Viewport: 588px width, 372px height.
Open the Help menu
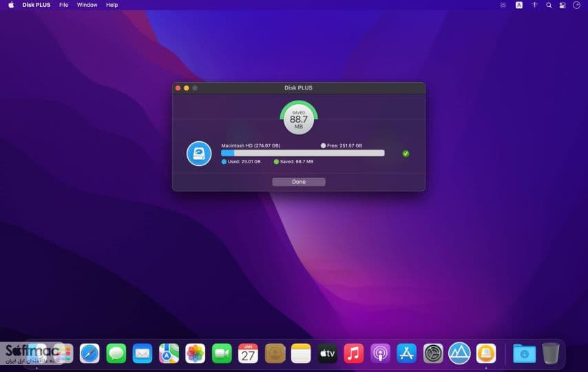(112, 5)
